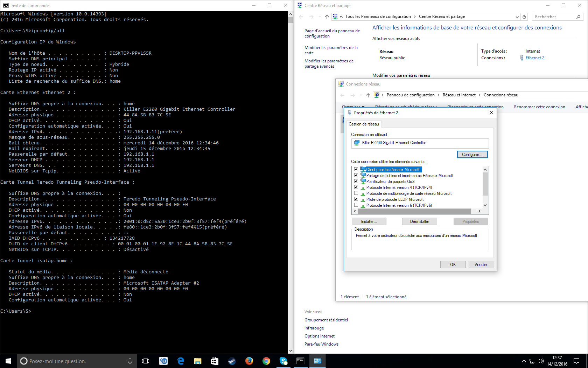Launch Google Chrome from the taskbar
Screen dimensions: 588x368
click(x=266, y=361)
